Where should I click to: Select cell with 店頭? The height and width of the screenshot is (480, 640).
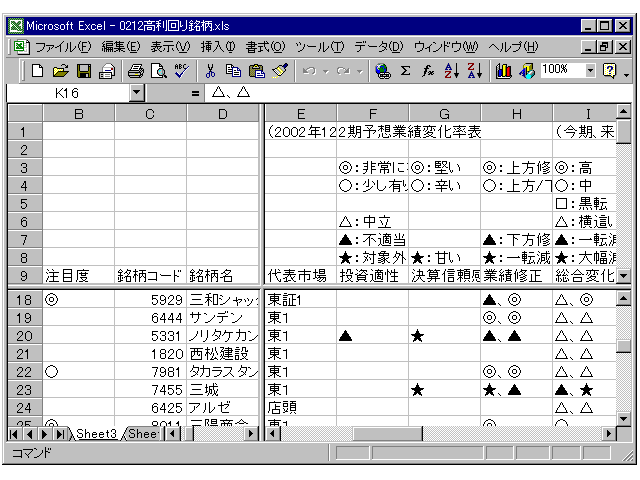click(x=301, y=408)
